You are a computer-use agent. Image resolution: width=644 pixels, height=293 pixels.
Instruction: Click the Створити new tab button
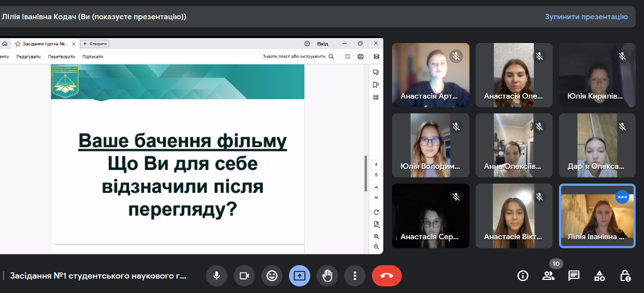[95, 44]
